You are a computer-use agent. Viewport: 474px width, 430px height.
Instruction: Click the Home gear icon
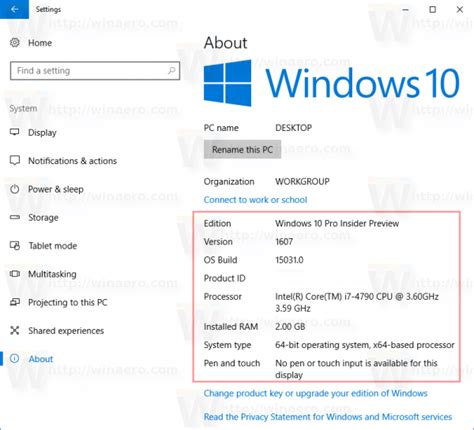[x=15, y=43]
